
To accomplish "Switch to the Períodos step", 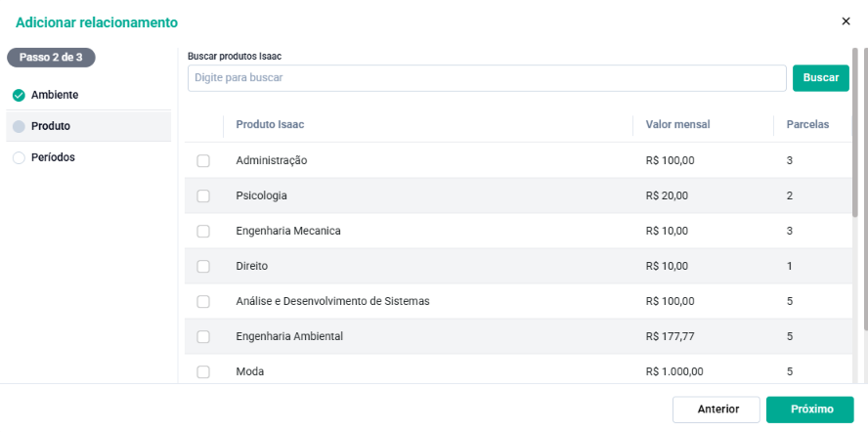I will pyautogui.click(x=89, y=158).
